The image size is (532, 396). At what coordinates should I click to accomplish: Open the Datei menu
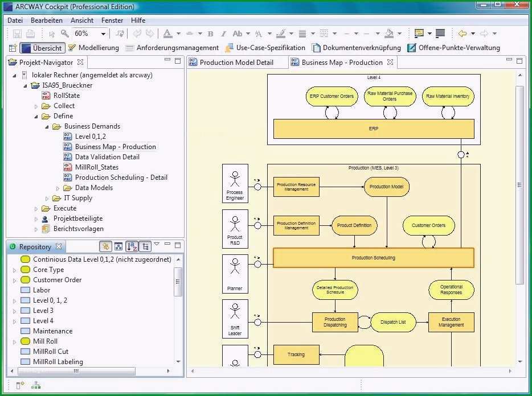pos(15,20)
